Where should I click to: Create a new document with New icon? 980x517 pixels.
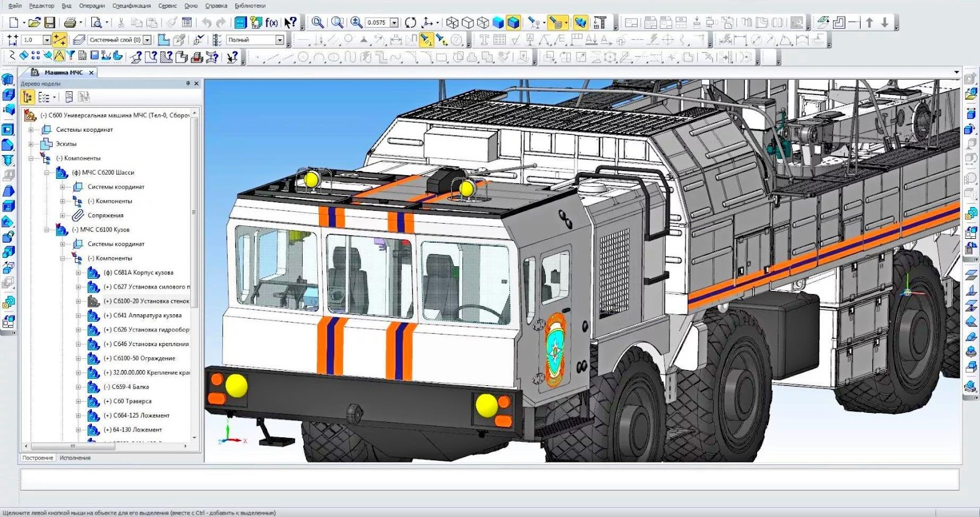tap(13, 23)
